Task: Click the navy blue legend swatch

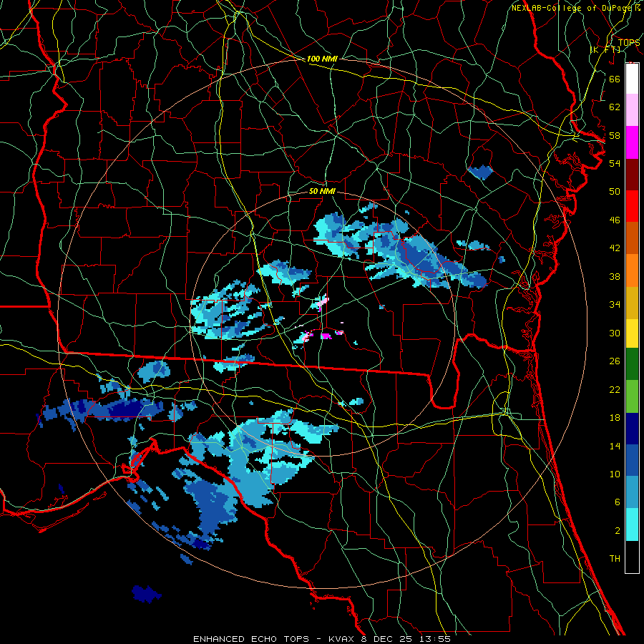Action: click(632, 429)
